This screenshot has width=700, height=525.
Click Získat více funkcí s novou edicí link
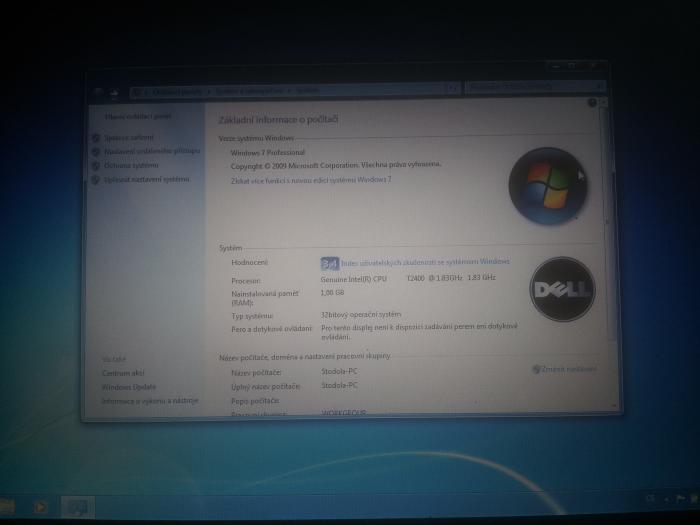click(311, 180)
